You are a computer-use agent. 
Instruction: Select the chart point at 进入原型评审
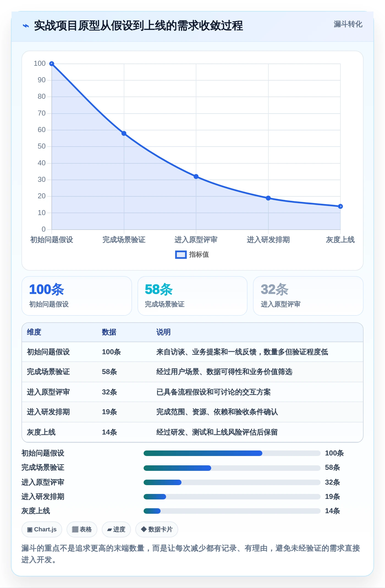(x=196, y=177)
